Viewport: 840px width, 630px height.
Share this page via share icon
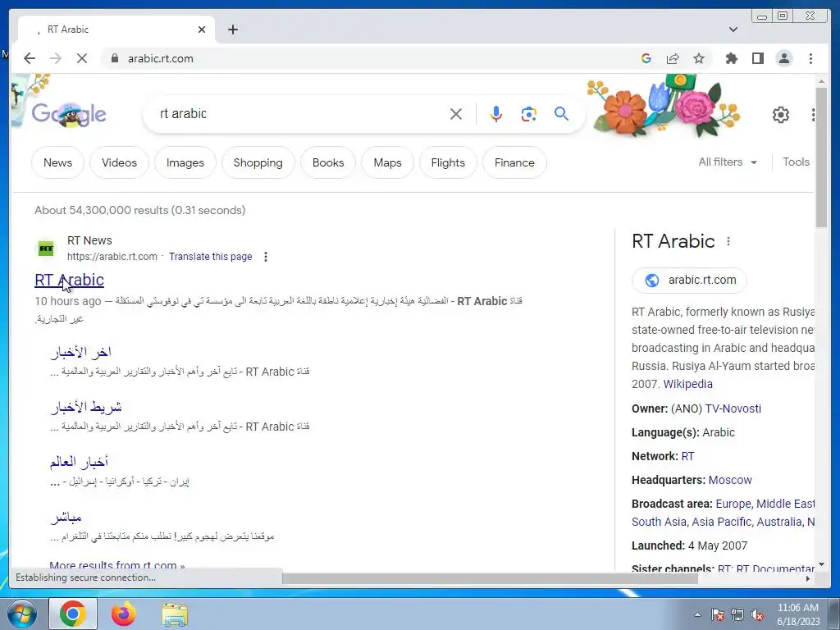[x=673, y=58]
